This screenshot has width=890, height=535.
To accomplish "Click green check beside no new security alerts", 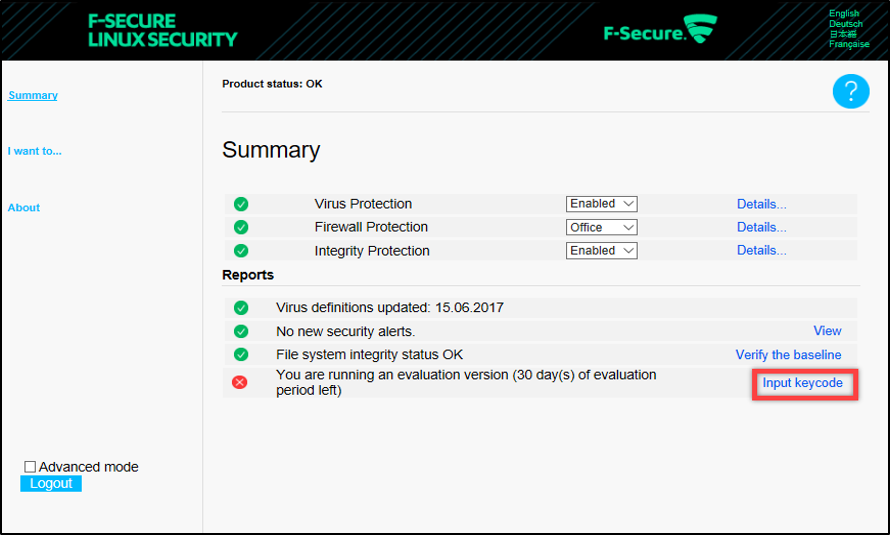I will (x=241, y=331).
